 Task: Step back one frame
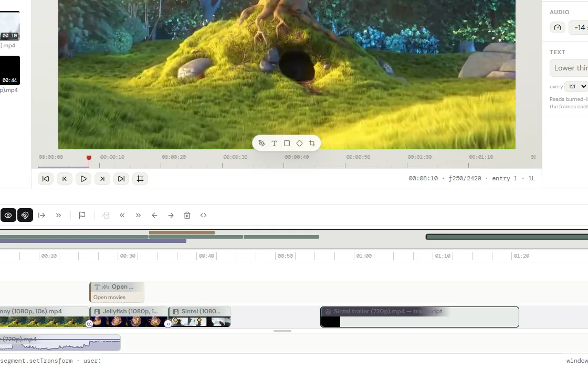65,179
